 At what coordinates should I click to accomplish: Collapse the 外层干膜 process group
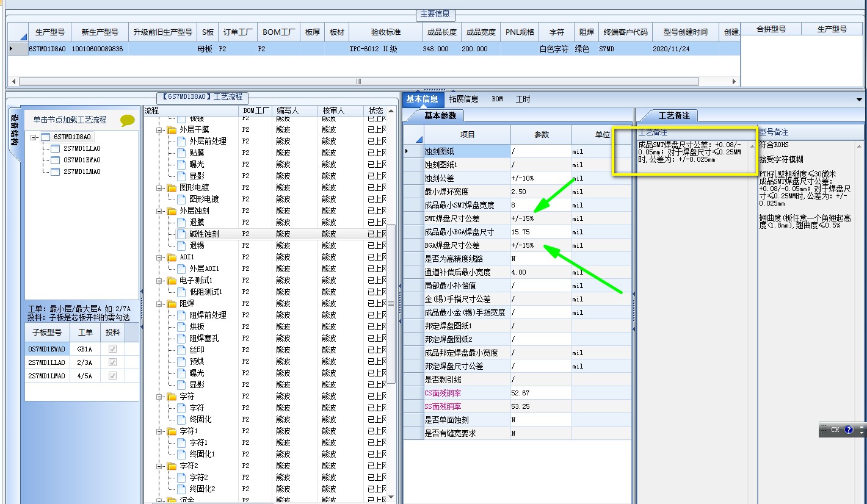coord(160,130)
